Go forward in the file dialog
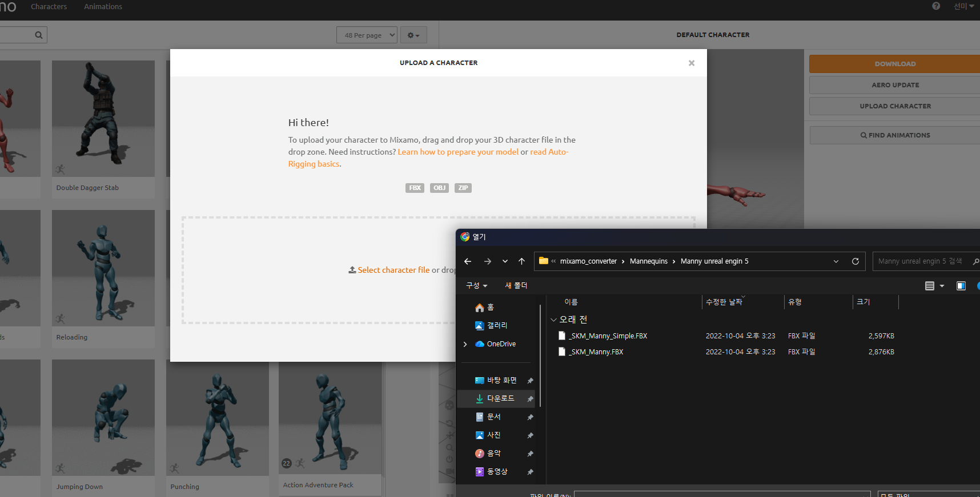Viewport: 980px width, 497px height. pyautogui.click(x=488, y=261)
